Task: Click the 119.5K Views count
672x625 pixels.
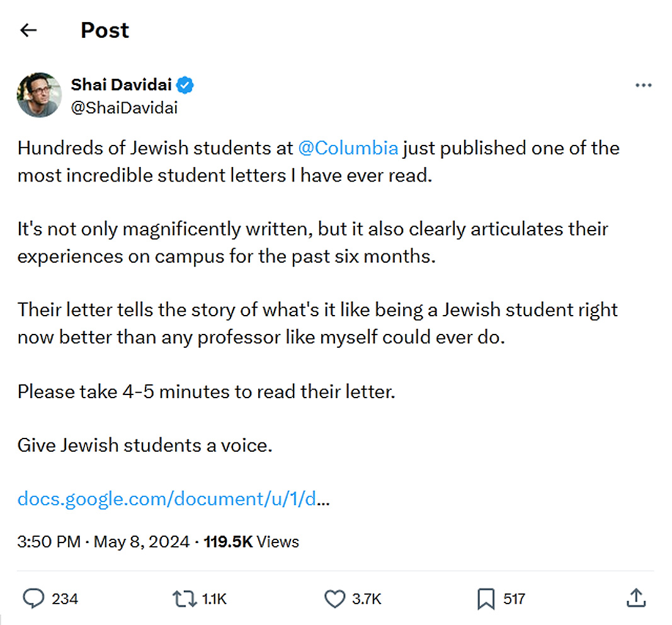Action: [x=251, y=542]
